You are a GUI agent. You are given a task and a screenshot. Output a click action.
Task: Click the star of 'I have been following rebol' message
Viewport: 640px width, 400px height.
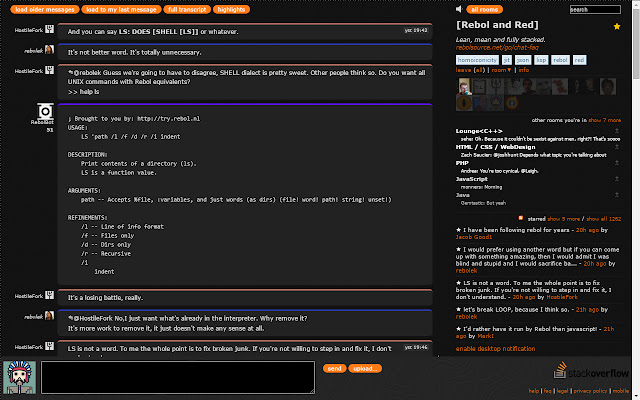pos(458,230)
